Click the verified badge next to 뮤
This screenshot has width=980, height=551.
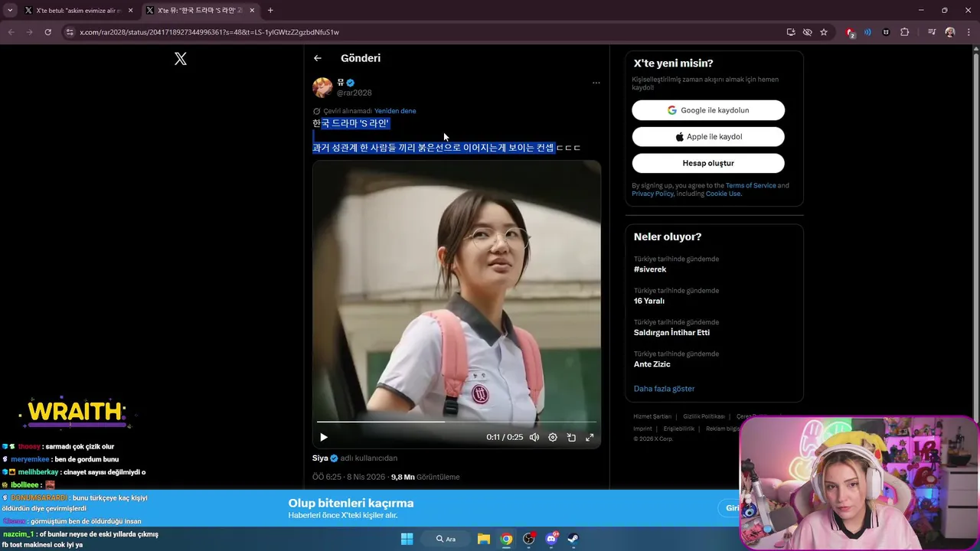tap(351, 83)
